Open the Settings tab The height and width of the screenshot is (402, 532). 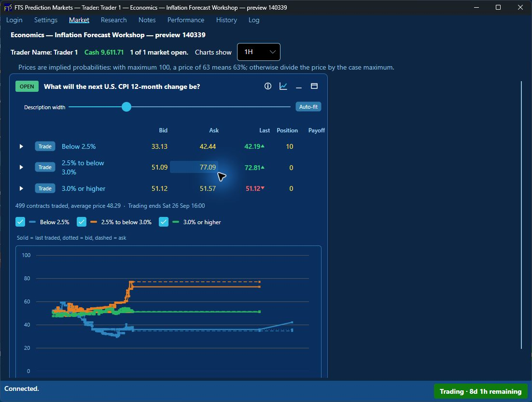(46, 20)
